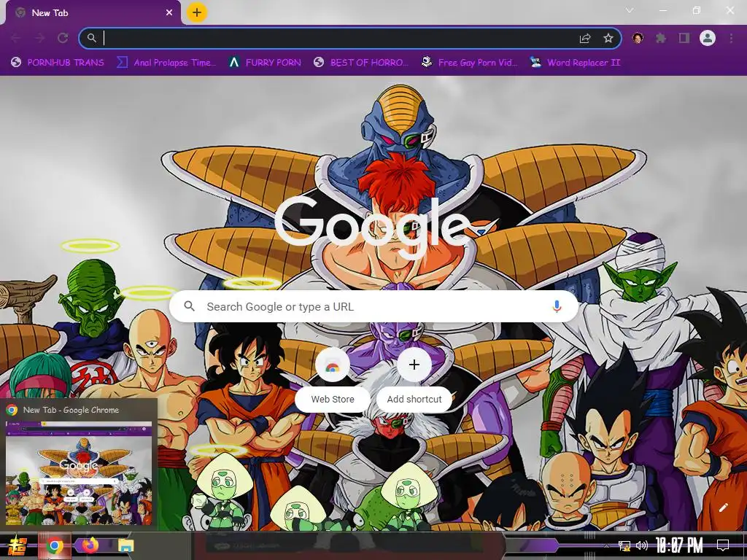Restore down the Chrome window
This screenshot has width=747, height=560.
click(x=697, y=10)
